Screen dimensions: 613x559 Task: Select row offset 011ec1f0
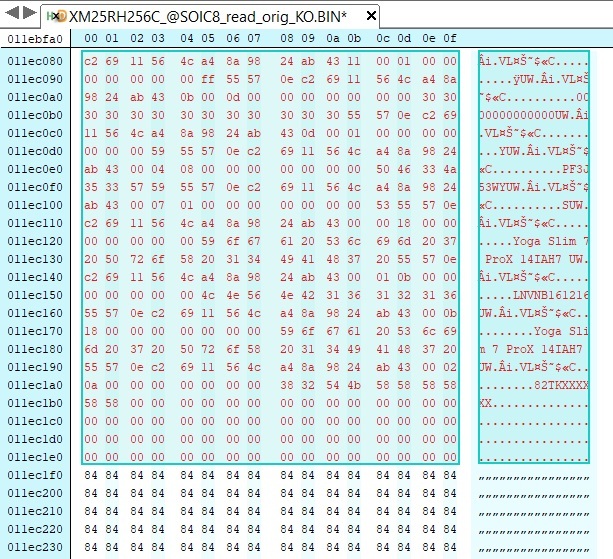pos(35,475)
